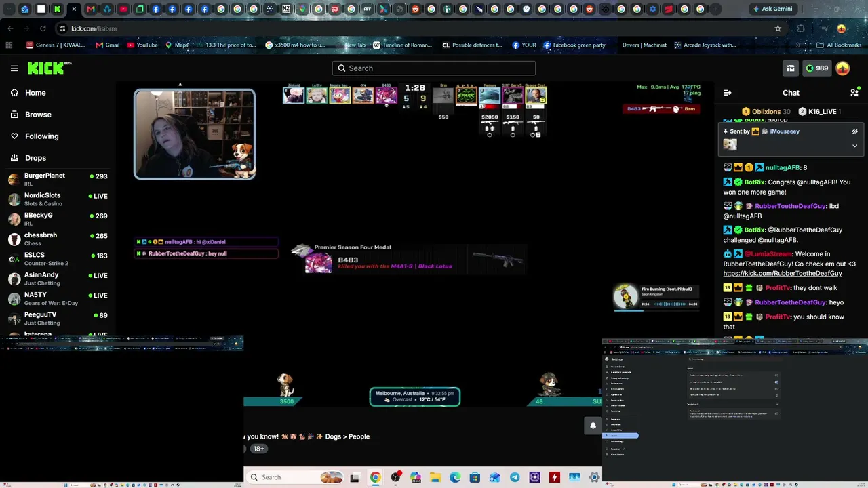Switch to the Gmail browser tab
Screen dimensions: 868x488
point(90,9)
